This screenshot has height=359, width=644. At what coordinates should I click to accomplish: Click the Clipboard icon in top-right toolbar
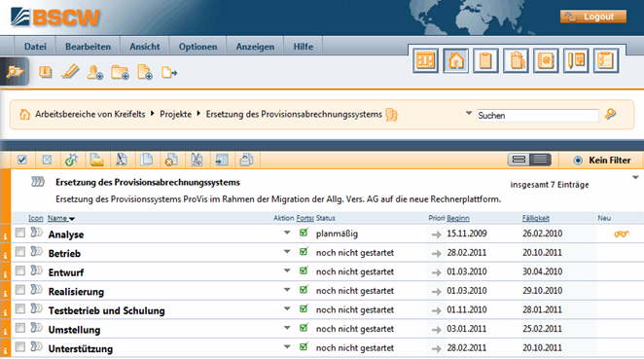coord(485,60)
